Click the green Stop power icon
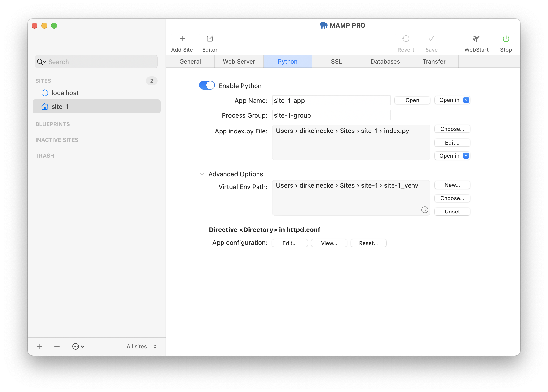Image resolution: width=548 pixels, height=392 pixels. pyautogui.click(x=506, y=39)
